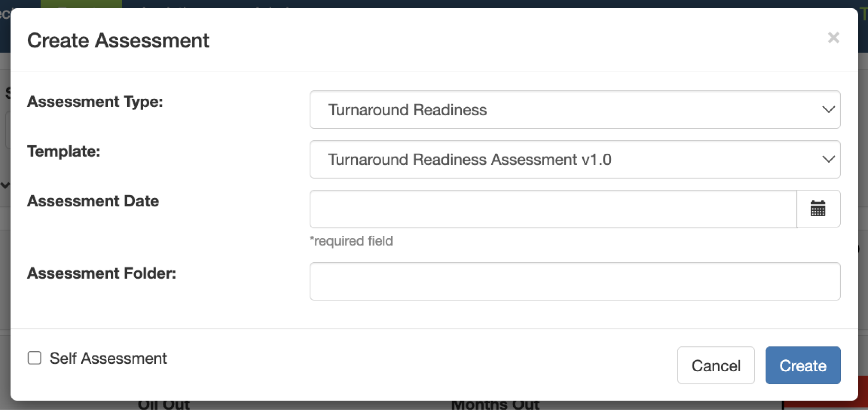The height and width of the screenshot is (410, 868).
Task: Click the Assessment Folder label
Action: tap(102, 273)
